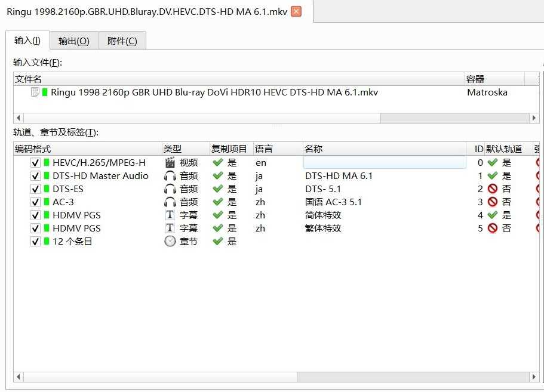Click the green copy check on the chapters row
The width and height of the screenshot is (544, 392).
tap(218, 241)
